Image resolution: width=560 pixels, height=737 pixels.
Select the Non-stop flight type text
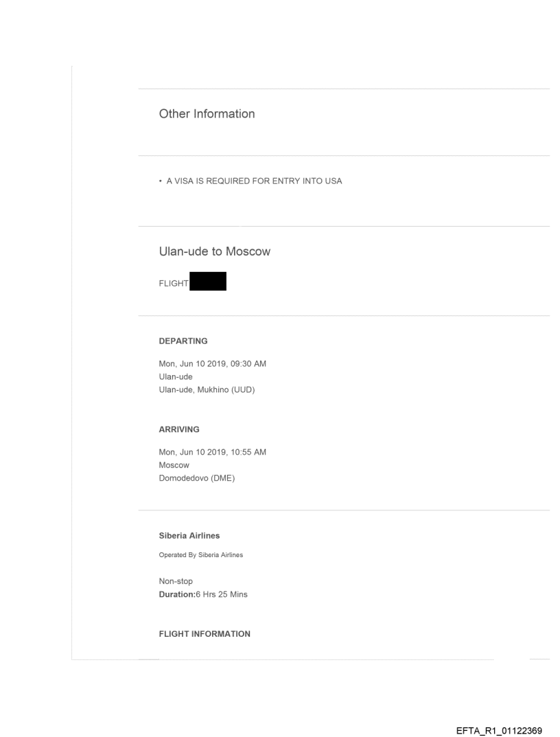[176, 581]
